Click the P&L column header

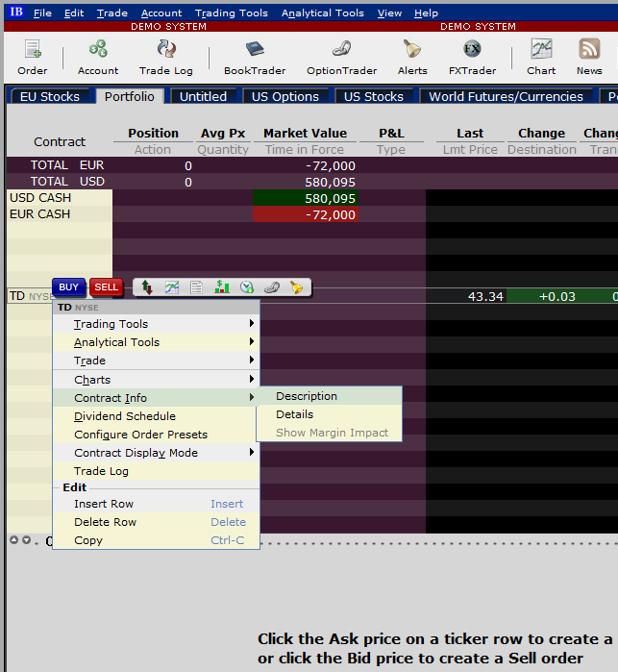click(391, 134)
